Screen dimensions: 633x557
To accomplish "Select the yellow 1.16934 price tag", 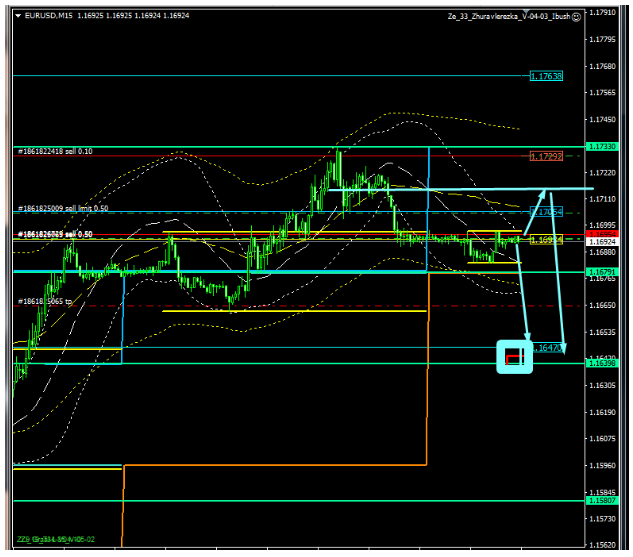I will [x=546, y=240].
